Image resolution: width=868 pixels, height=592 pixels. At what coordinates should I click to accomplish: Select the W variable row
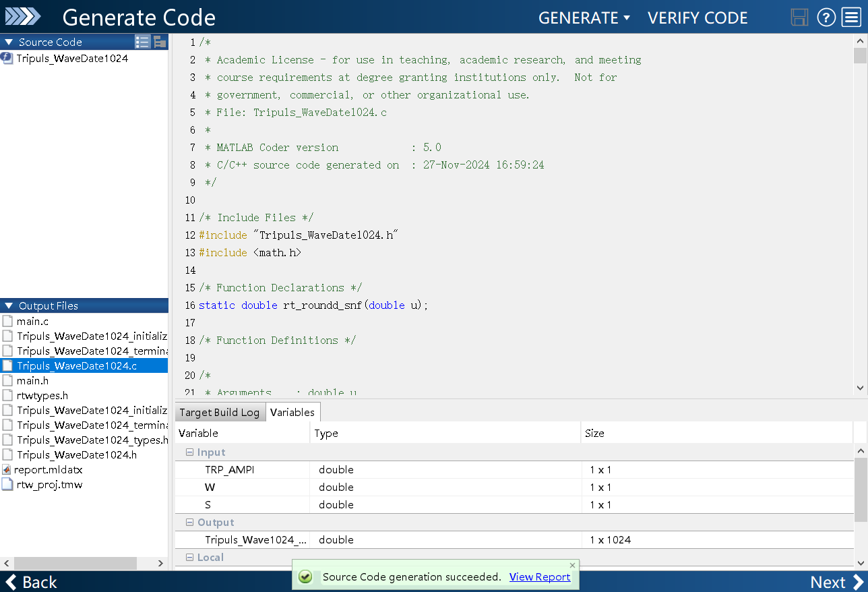(514, 487)
